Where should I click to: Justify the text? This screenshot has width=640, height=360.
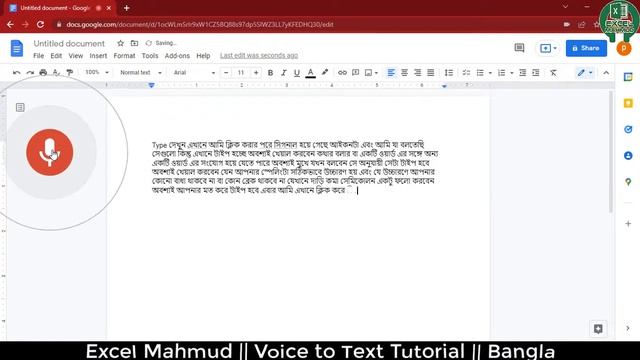tap(431, 73)
